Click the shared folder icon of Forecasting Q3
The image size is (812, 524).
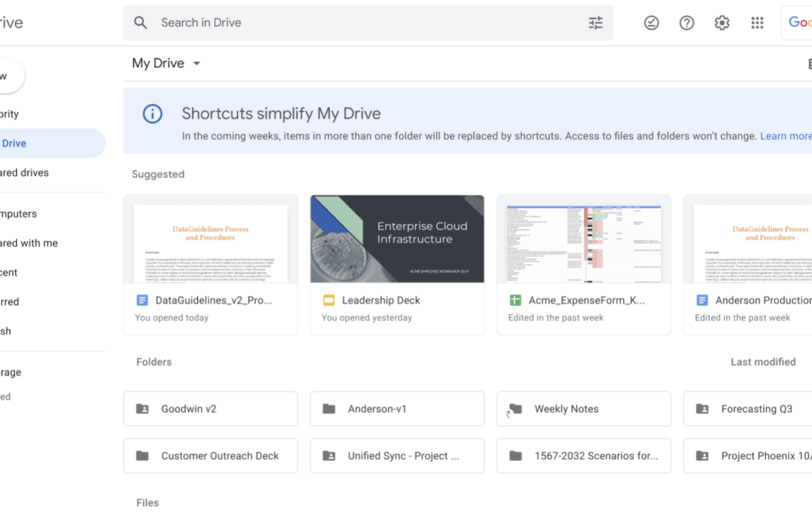click(702, 409)
